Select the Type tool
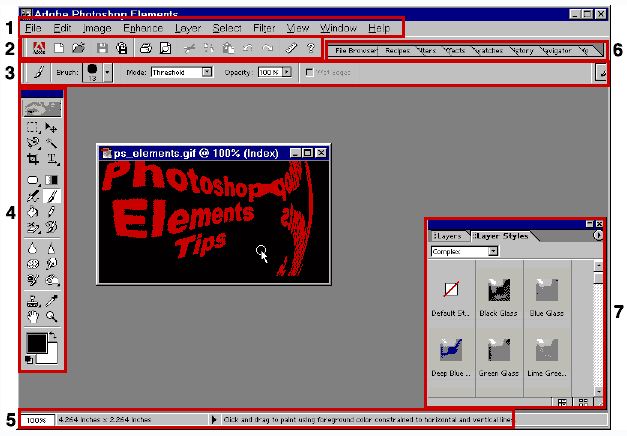The image size is (627, 436). [52, 159]
